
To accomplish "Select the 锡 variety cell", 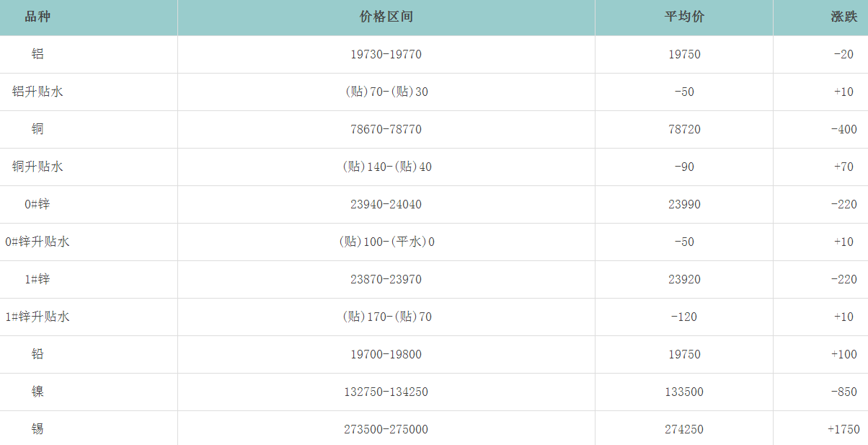I will pyautogui.click(x=37, y=429).
